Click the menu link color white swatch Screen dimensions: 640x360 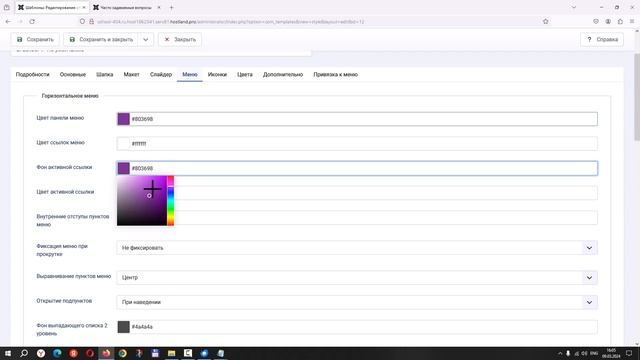coord(123,144)
